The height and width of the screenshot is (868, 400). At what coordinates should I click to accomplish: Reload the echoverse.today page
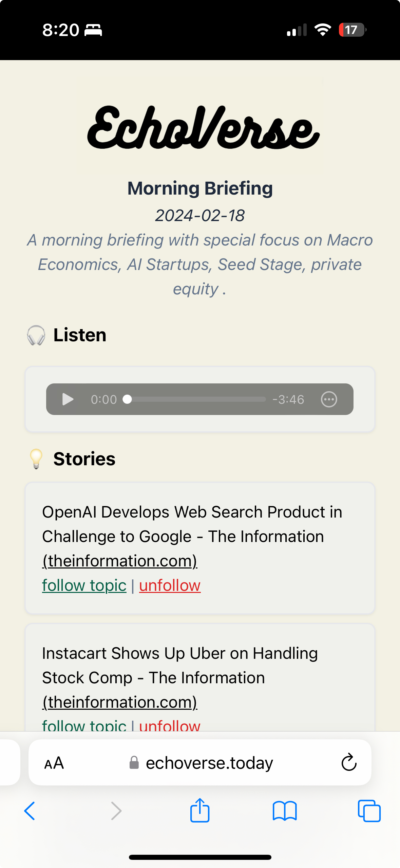(x=349, y=763)
